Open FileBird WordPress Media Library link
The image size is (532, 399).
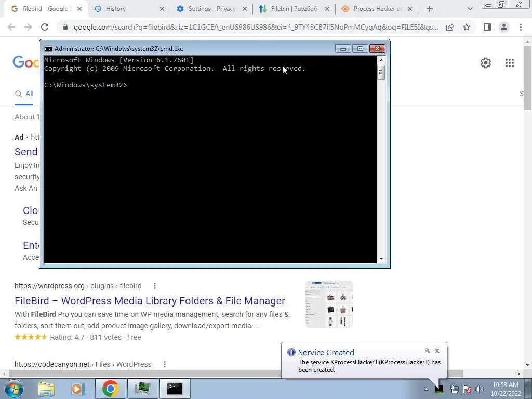tap(150, 301)
